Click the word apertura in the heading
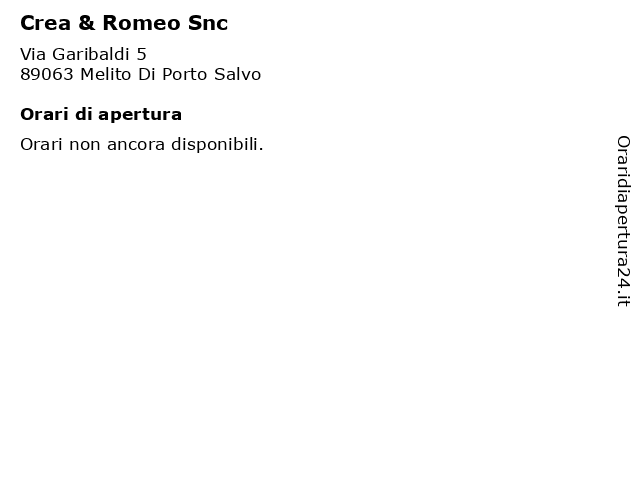Viewport: 640px width, 480px height. coord(140,116)
